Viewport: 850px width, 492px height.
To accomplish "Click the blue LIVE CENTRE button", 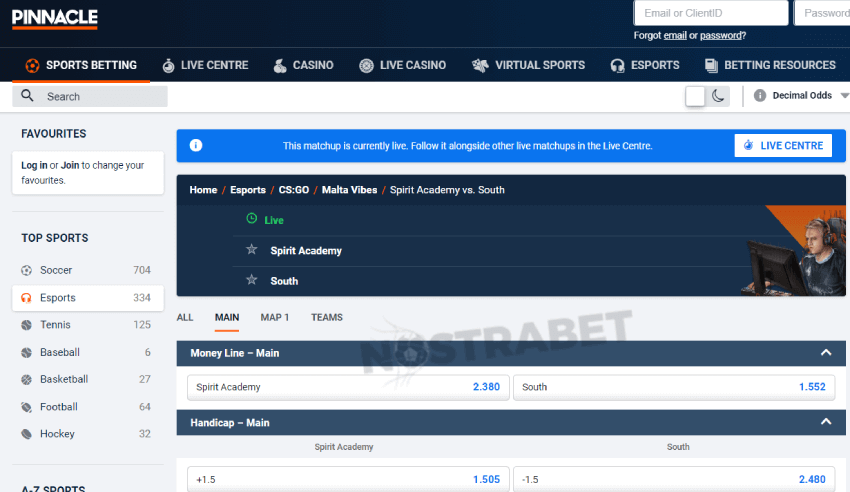I will pos(783,145).
